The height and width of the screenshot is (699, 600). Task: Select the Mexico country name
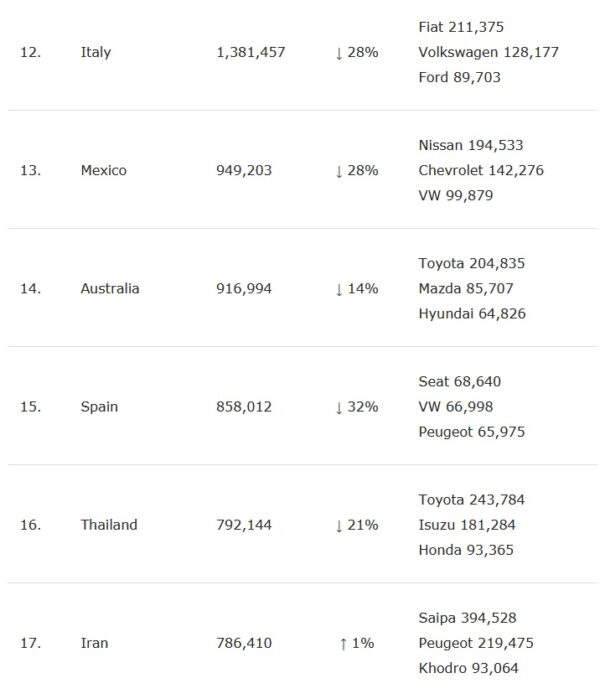pos(103,170)
